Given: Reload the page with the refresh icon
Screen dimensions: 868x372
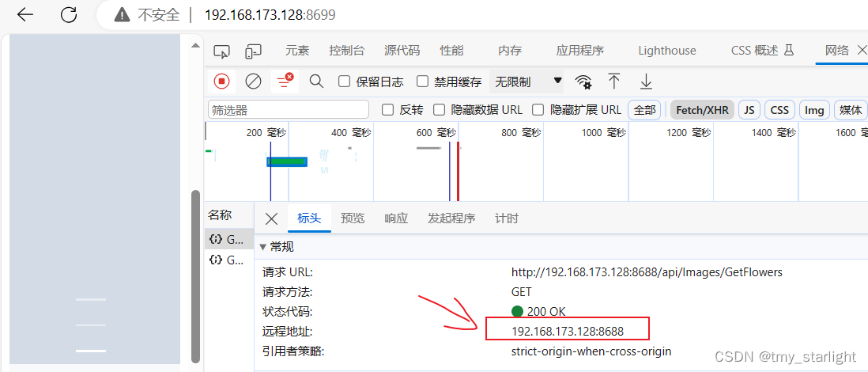Looking at the screenshot, I should click(x=69, y=15).
